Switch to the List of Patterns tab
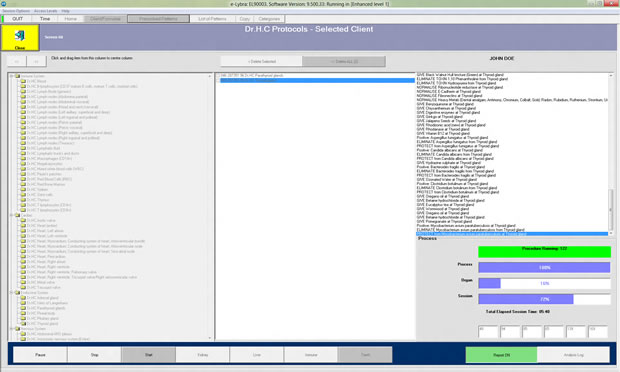Screen dimensions: 620x372 [x=212, y=19]
